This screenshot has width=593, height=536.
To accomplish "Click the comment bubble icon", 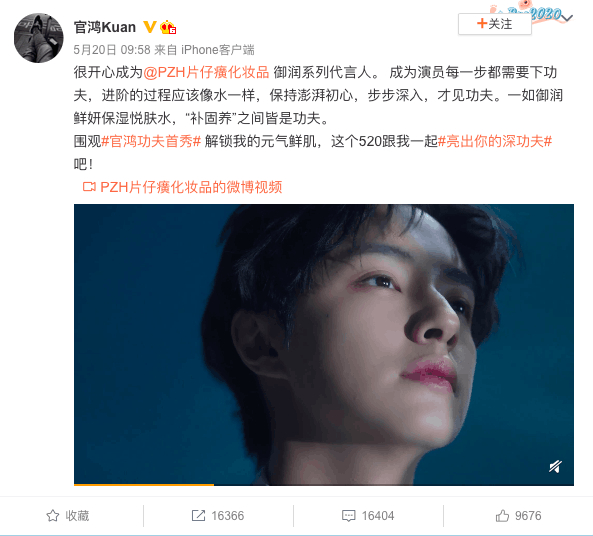I will click(x=348, y=516).
